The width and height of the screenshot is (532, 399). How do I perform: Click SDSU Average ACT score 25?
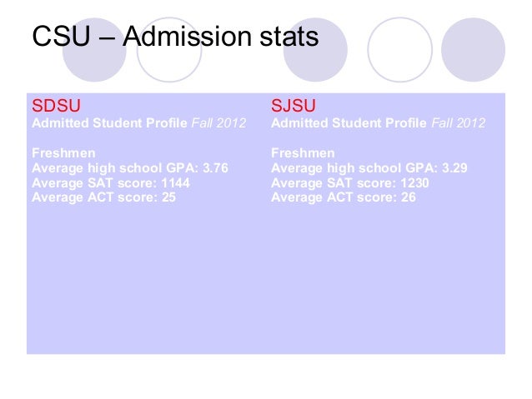tap(104, 197)
